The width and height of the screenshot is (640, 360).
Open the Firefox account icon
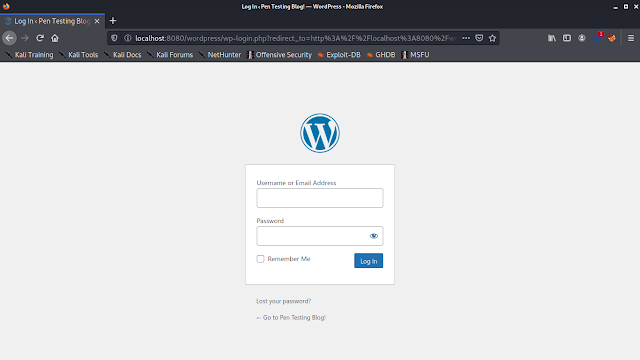click(582, 38)
